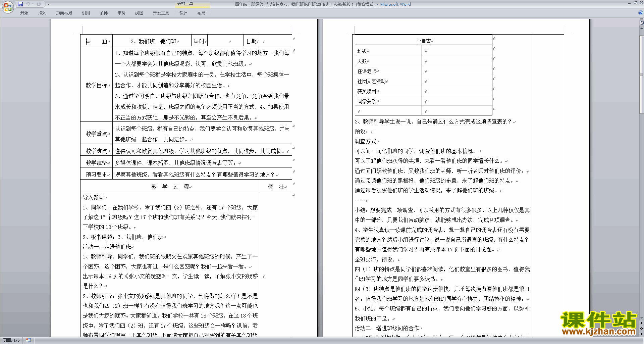The width and height of the screenshot is (644, 344).
Task: Click the Redo/Repeat icon
Action: 39,4
